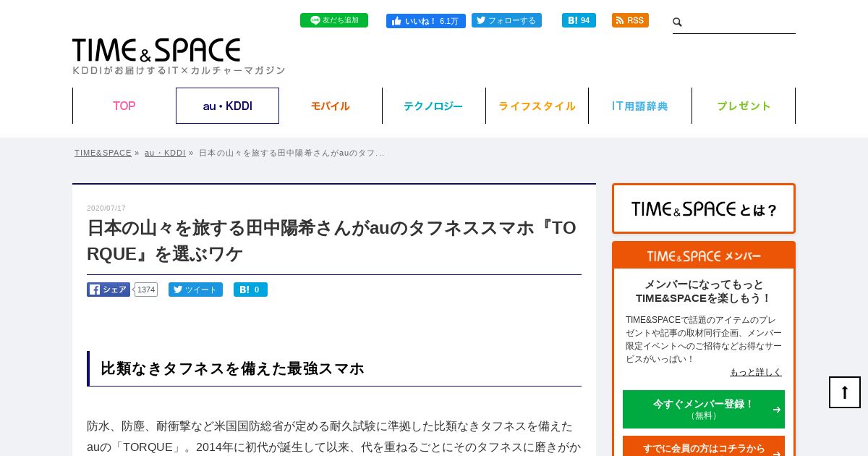Image resolution: width=868 pixels, height=456 pixels.
Task: Follow the au・KDDI breadcrumb link
Action: pos(165,153)
